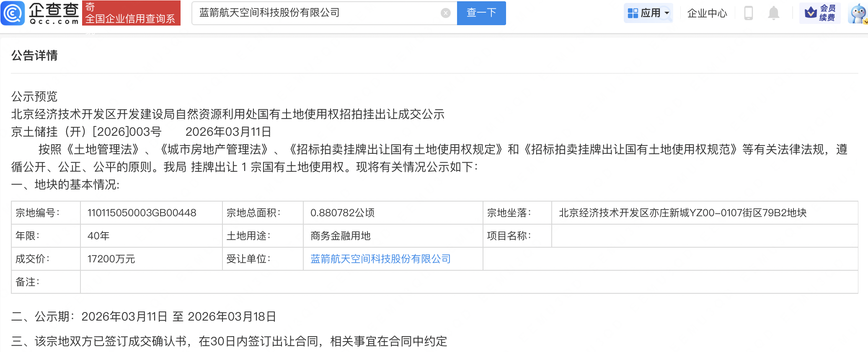
Task: Expand the 应用 dropdown arrow
Action: point(667,13)
